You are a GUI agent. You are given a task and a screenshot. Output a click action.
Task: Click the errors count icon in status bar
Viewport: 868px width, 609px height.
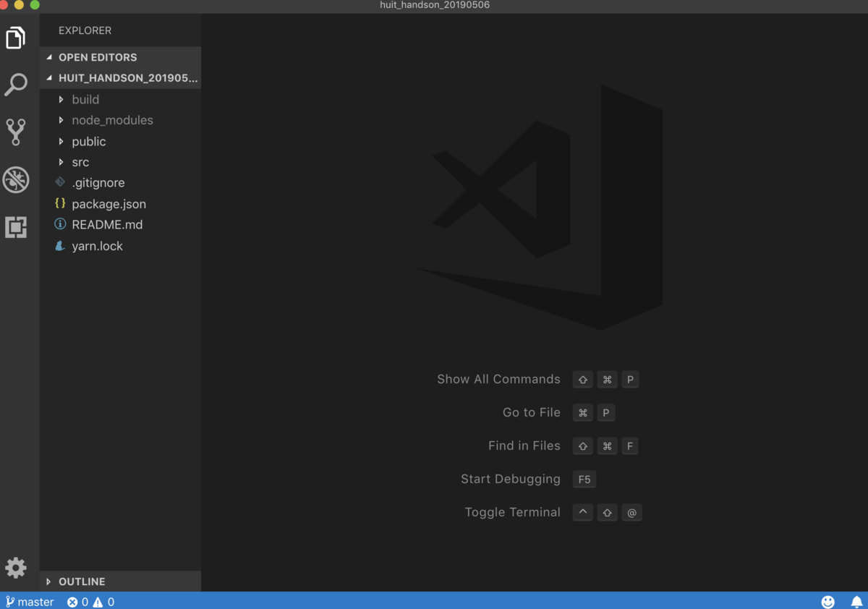tap(72, 602)
